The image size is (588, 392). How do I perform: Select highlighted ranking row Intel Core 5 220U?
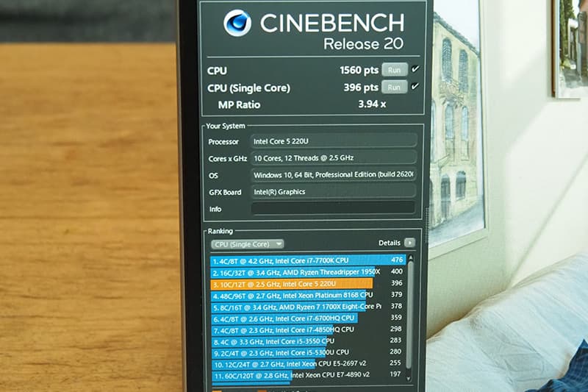(307, 284)
